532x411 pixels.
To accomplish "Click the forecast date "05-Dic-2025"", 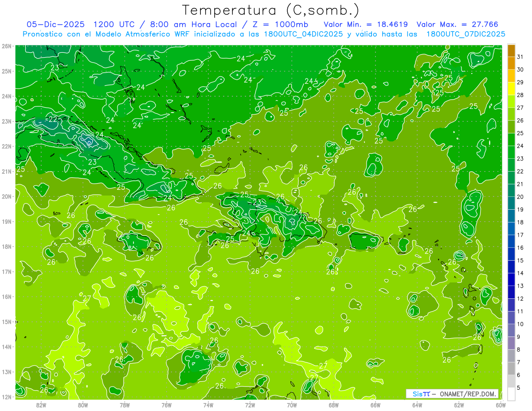I will coord(56,24).
